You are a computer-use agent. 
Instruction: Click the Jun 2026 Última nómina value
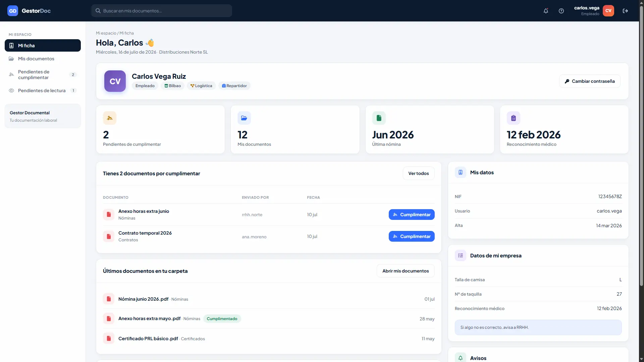click(393, 135)
